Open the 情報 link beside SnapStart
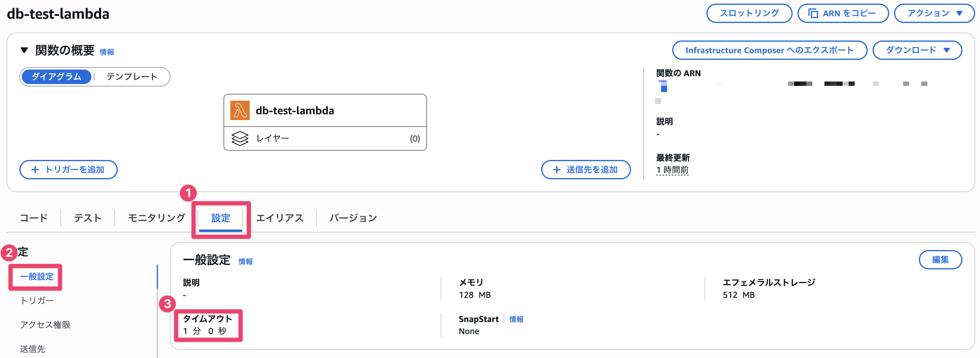 click(x=516, y=319)
